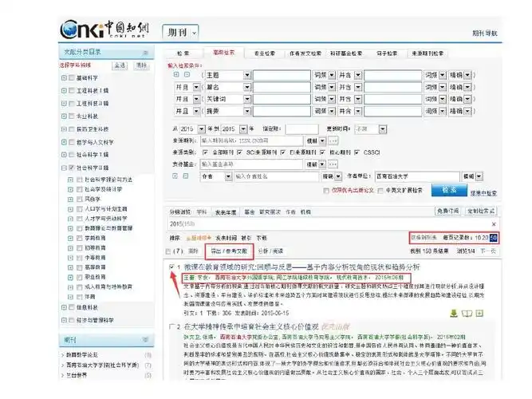The width and height of the screenshot is (532, 399).
Task: Tick the 基础科学 checkbox
Action: tap(71, 77)
